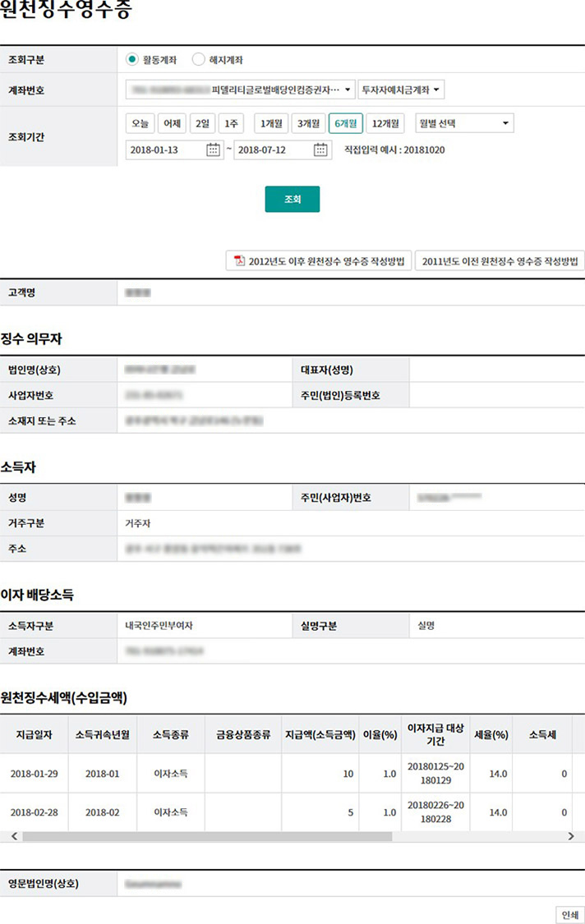
Task: Open the start date calendar picker icon
Action: 213,149
